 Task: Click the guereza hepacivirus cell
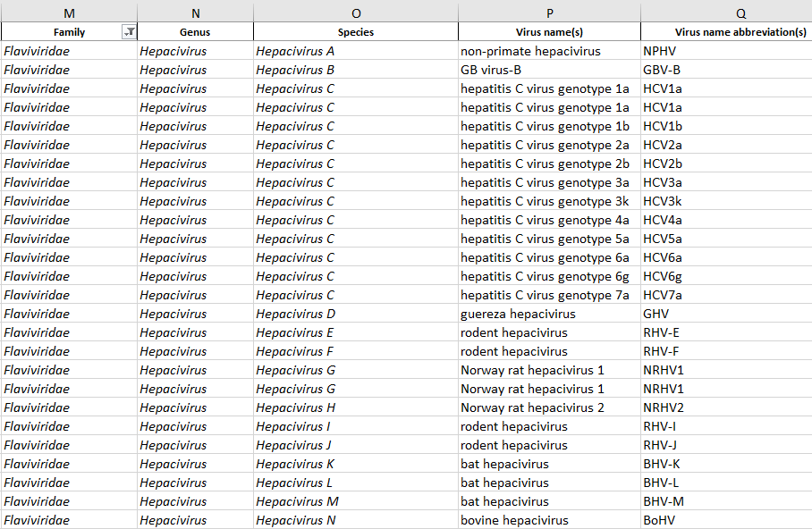point(549,314)
